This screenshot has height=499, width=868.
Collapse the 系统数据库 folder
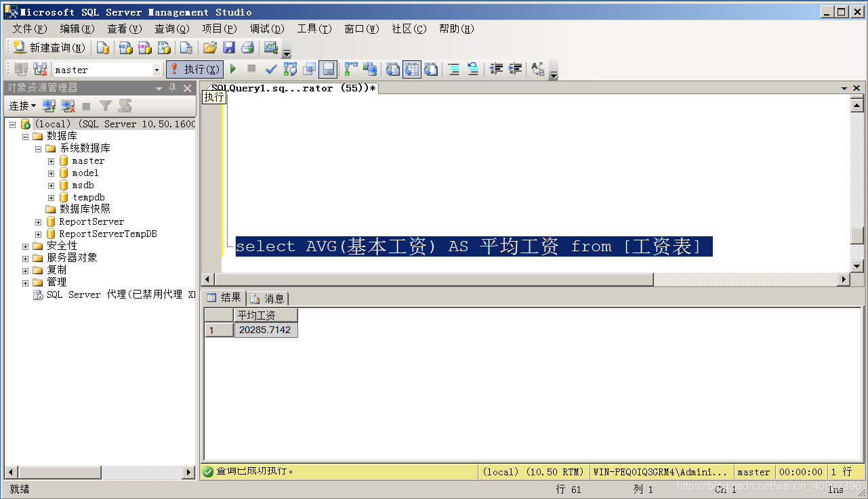click(x=39, y=149)
